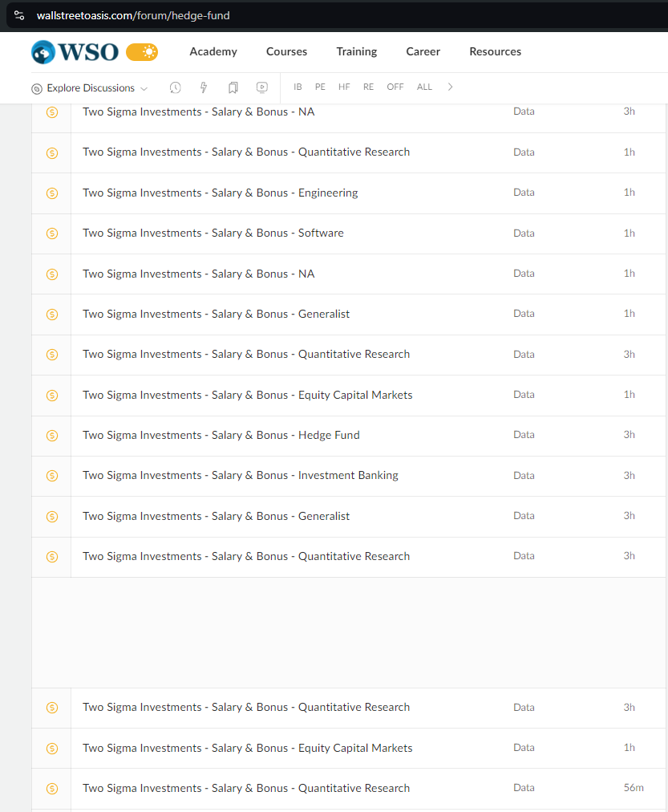Click coin icon beside the 56m Quantitative Research thread
The image size is (668, 812).
point(52,789)
